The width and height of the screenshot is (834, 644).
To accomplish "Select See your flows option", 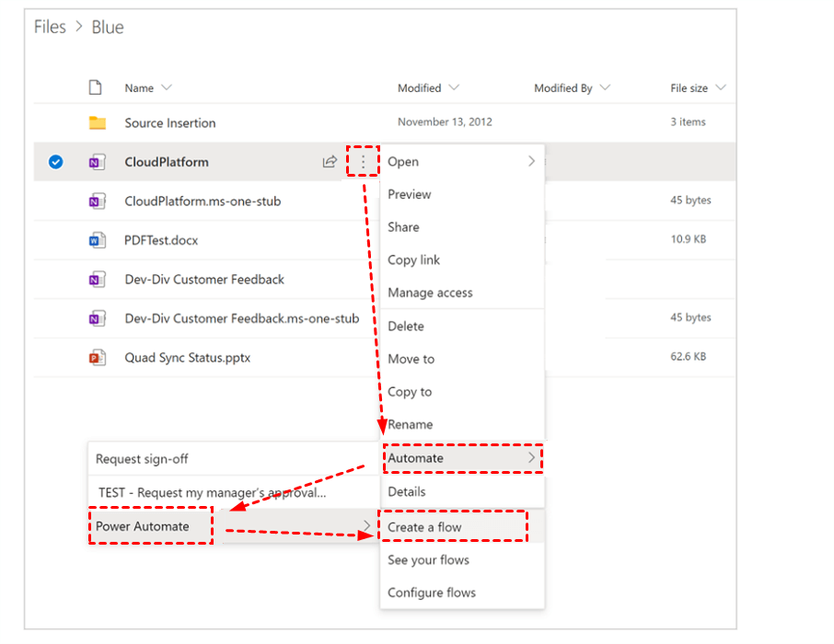I will point(463,559).
